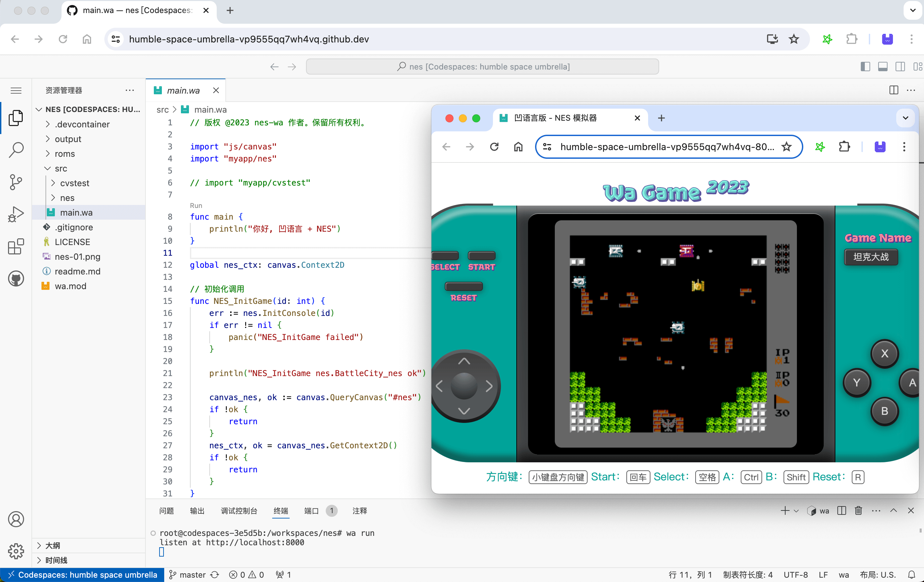
Task: Click D-pad up arrow on emulator
Action: 464,361
